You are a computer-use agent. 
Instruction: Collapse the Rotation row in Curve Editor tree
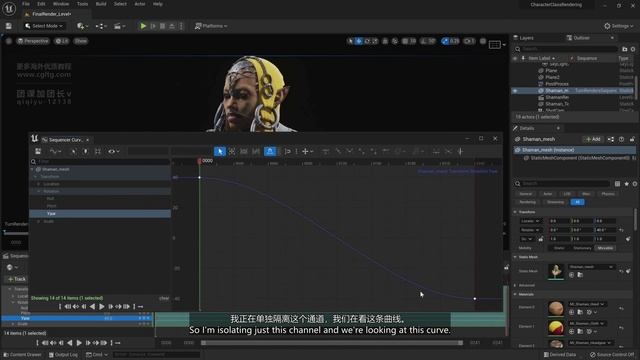coord(39,191)
